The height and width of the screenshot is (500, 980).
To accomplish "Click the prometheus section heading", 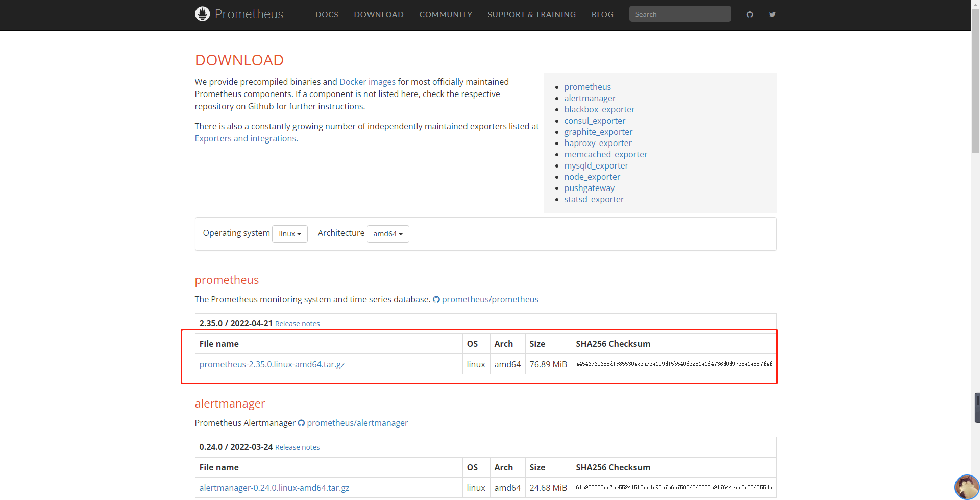I will pos(227,280).
